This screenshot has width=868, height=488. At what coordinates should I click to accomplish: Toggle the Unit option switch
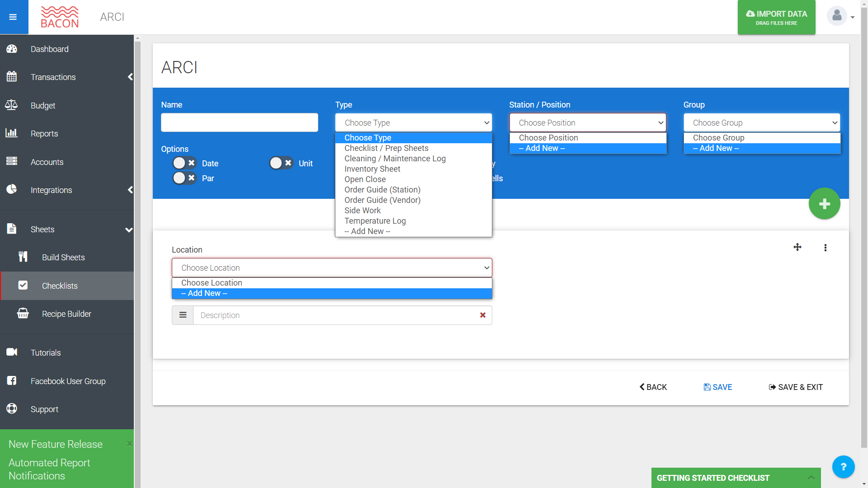click(281, 163)
